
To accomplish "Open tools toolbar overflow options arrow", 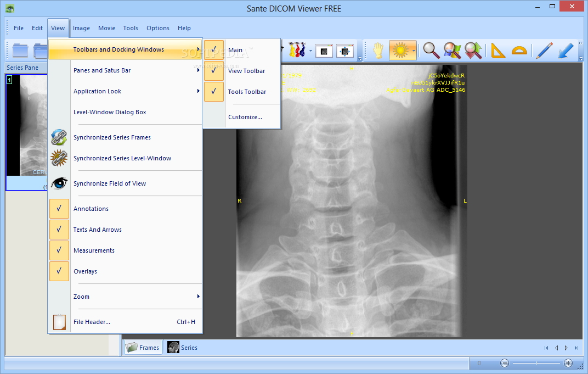I will click(581, 59).
